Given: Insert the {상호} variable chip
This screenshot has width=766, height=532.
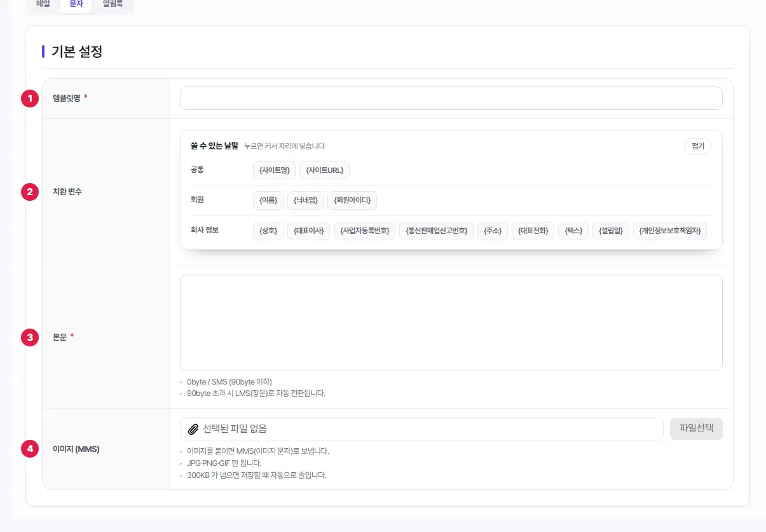Looking at the screenshot, I should click(x=268, y=231).
